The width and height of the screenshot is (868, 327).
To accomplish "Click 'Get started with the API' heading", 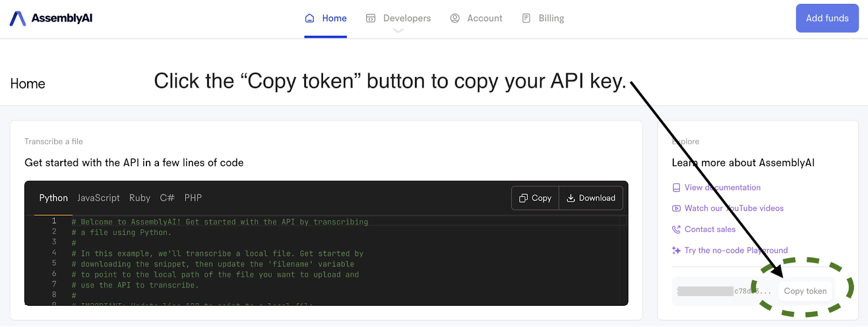I will point(134,163).
